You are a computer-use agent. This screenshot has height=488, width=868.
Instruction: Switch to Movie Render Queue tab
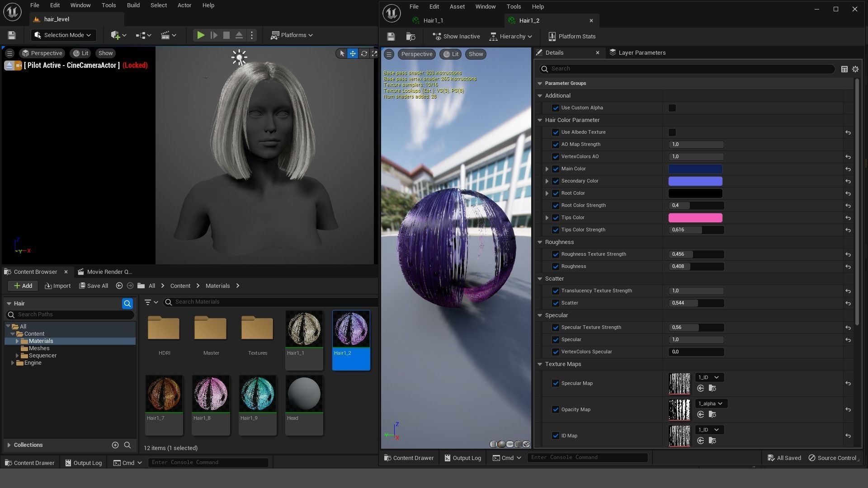[105, 272]
